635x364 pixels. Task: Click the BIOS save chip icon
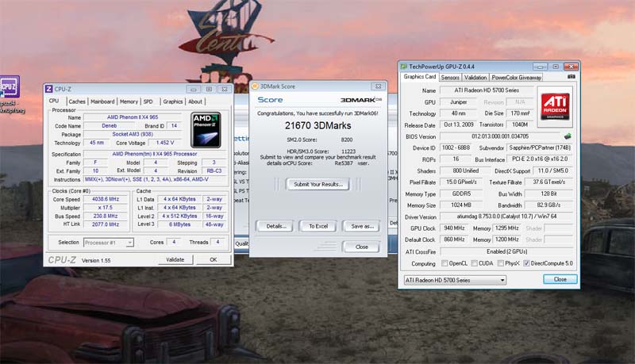[568, 136]
